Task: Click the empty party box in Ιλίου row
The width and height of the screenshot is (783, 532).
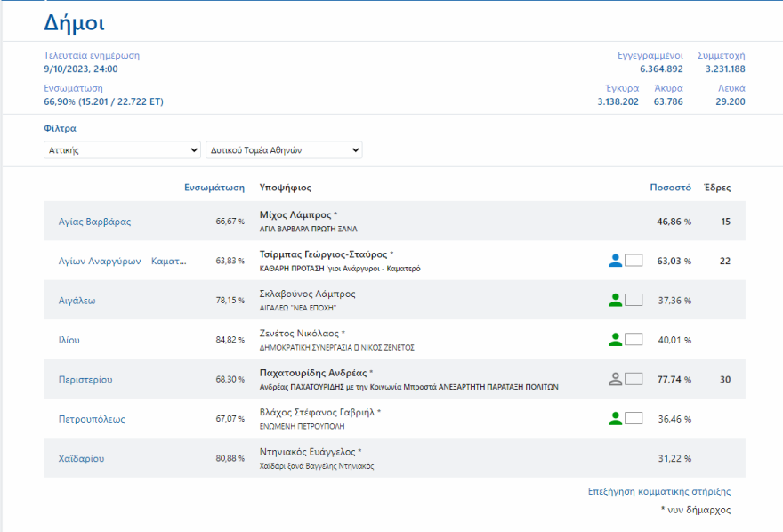Action: 634,340
